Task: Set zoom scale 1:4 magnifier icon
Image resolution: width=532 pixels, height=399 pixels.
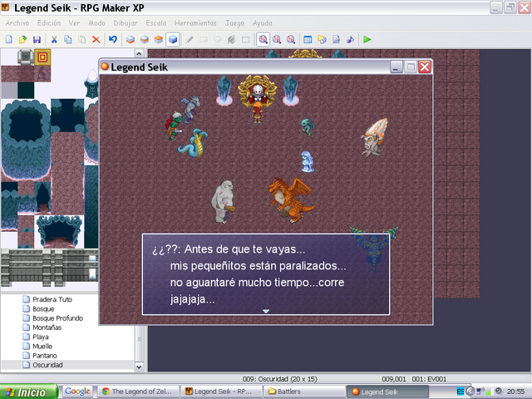Action: click(x=291, y=39)
